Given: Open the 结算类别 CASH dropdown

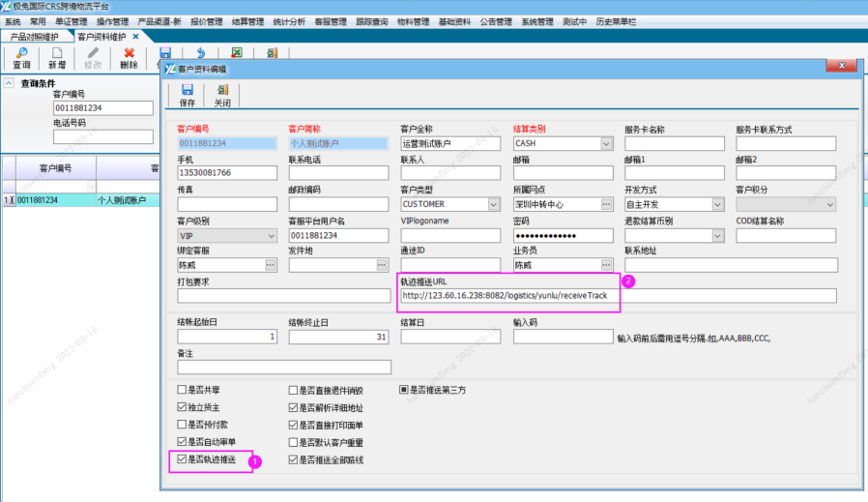Looking at the screenshot, I should pyautogui.click(x=606, y=143).
